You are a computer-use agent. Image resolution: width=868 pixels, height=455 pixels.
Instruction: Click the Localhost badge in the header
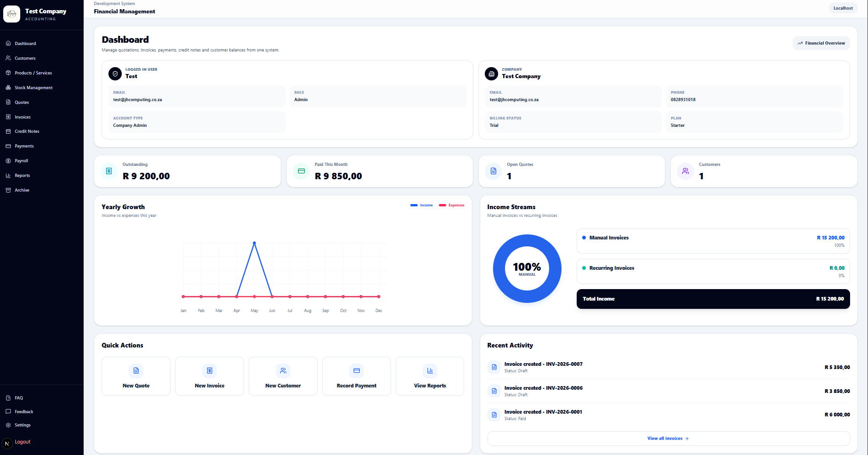pos(843,8)
